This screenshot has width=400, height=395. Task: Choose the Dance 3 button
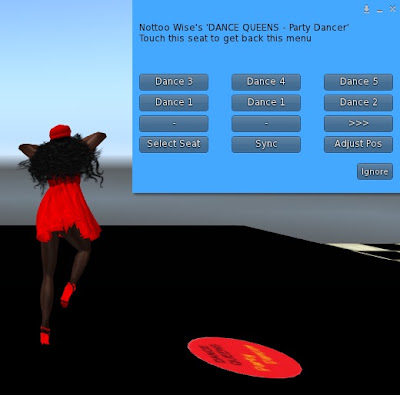click(174, 82)
